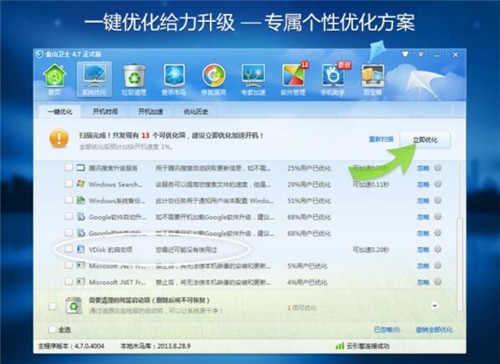The width and height of the screenshot is (500, 364).
Task: Switch to the 优化历史 tab
Action: tap(196, 112)
